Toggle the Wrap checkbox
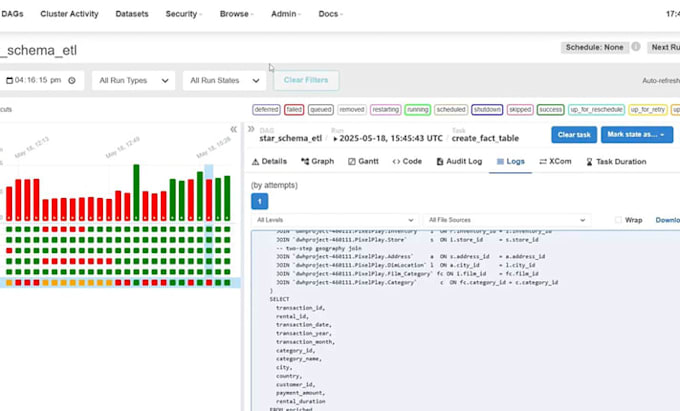The image size is (680, 411). [x=618, y=220]
